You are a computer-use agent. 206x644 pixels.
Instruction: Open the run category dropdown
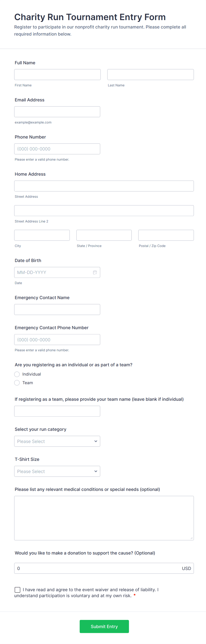57,441
